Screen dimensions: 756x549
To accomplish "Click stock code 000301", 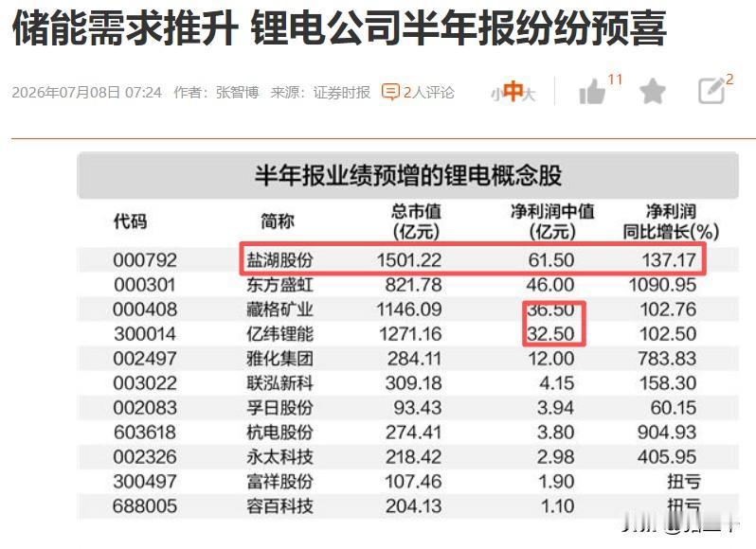I will coord(145,285).
